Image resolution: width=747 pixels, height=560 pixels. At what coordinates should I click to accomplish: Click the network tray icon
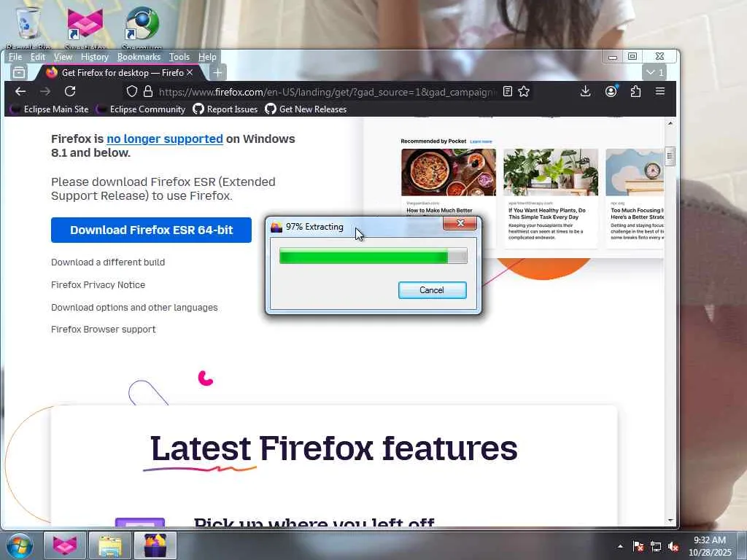(656, 546)
